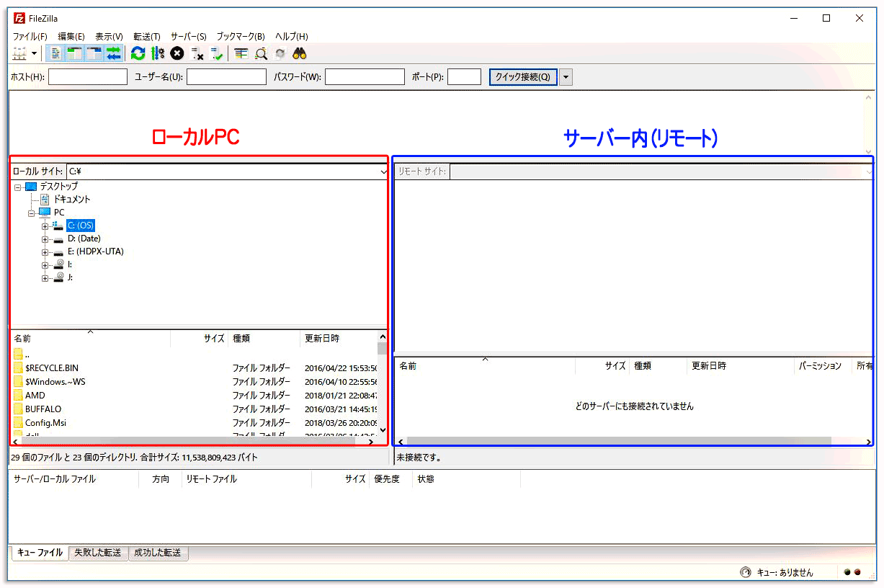Screen dimensions: 884x588
Task: Toggle the local directory tree view
Action: [x=73, y=53]
